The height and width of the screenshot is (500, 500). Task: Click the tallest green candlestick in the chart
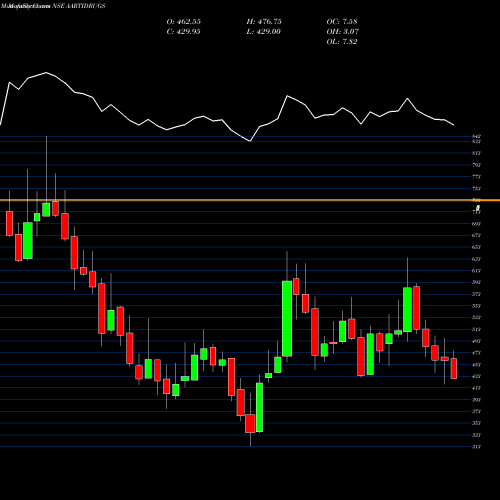[287, 319]
